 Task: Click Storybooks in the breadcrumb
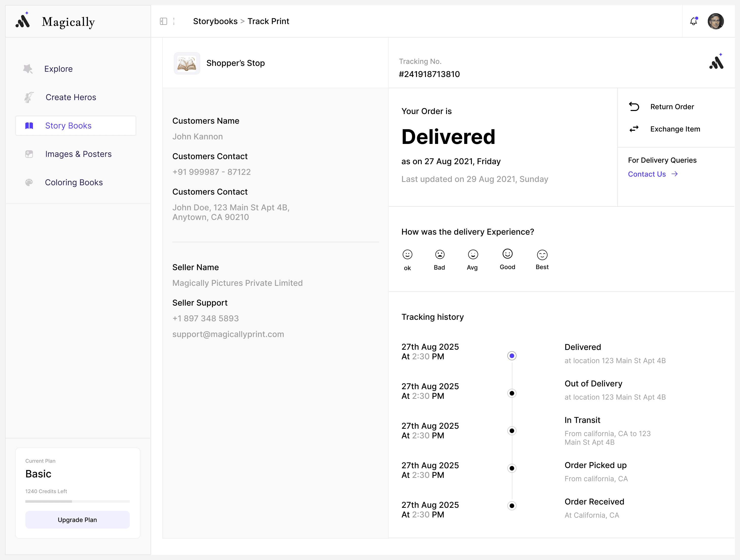[x=215, y=21]
